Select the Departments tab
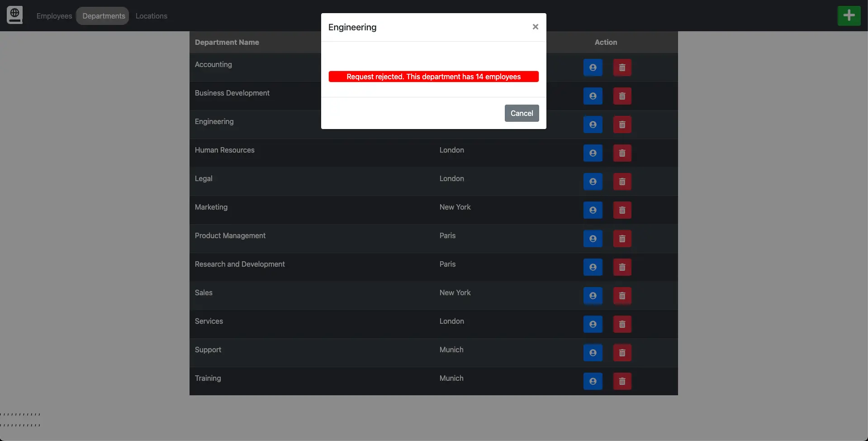Image resolution: width=868 pixels, height=441 pixels. [x=104, y=16]
